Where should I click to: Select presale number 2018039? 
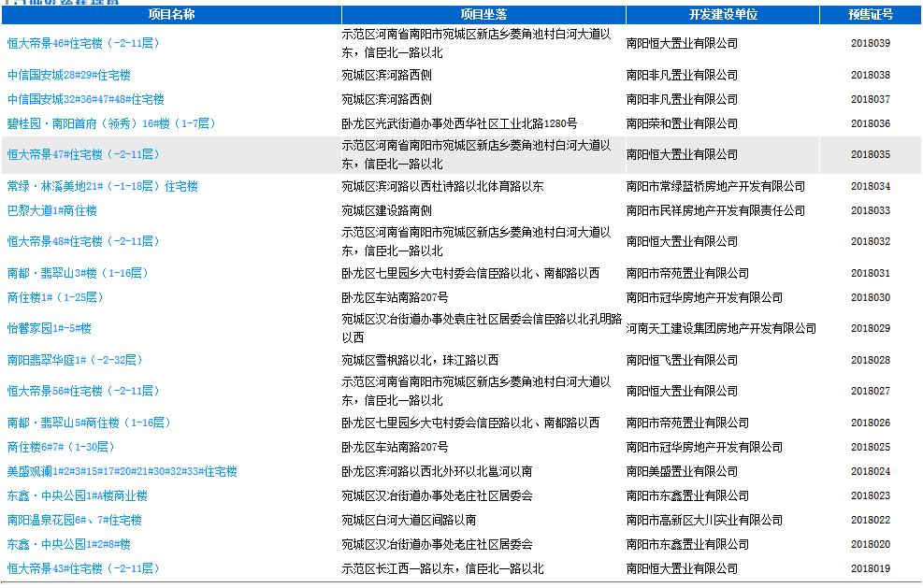[871, 43]
